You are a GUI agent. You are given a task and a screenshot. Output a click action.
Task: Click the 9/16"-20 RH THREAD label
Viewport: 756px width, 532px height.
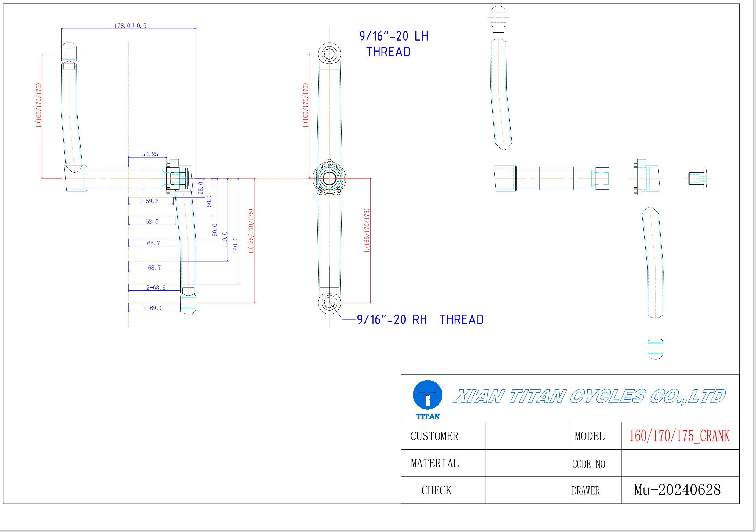tap(420, 320)
